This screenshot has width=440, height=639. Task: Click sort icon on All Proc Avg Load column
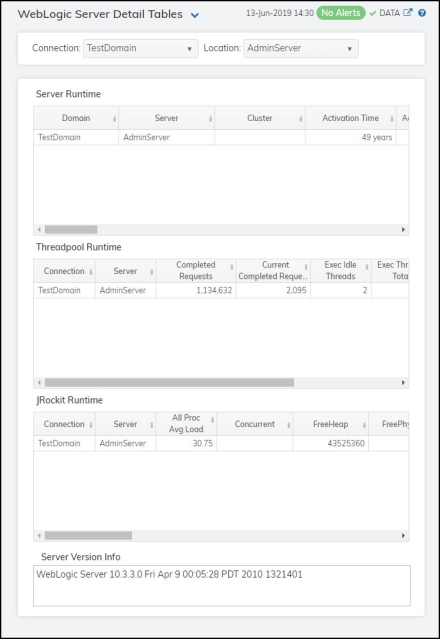(212, 419)
